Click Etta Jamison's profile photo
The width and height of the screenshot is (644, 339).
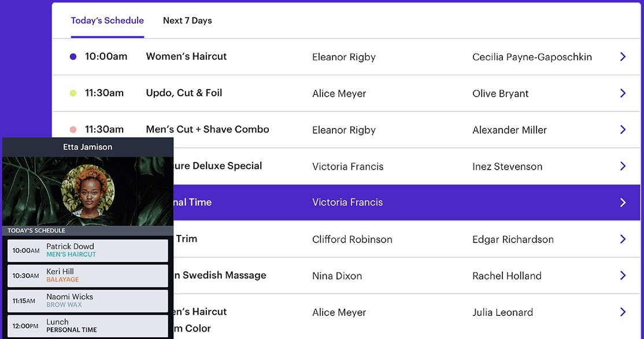88,191
